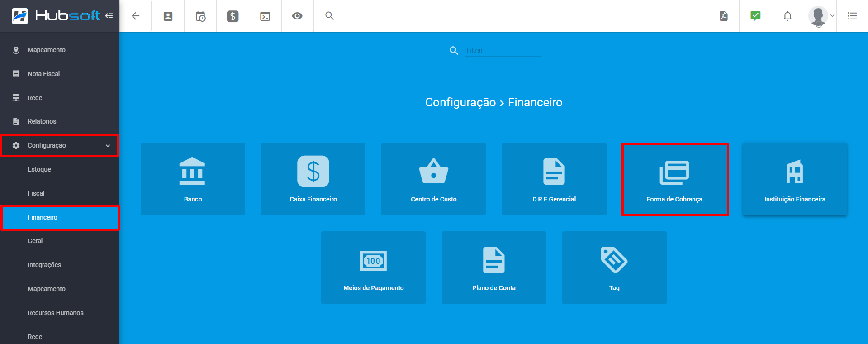Click the Meios de Pagamento banknote icon
Screen dimensions: 868x344
373,261
